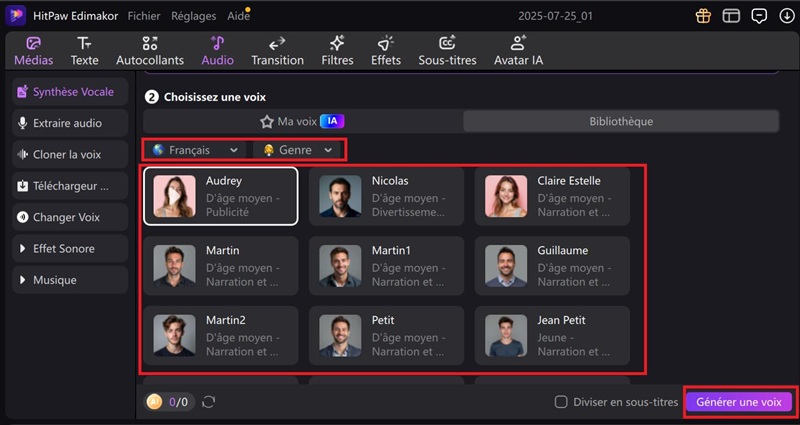800x425 pixels.
Task: Select the Transition toolbar icon
Action: [277, 50]
